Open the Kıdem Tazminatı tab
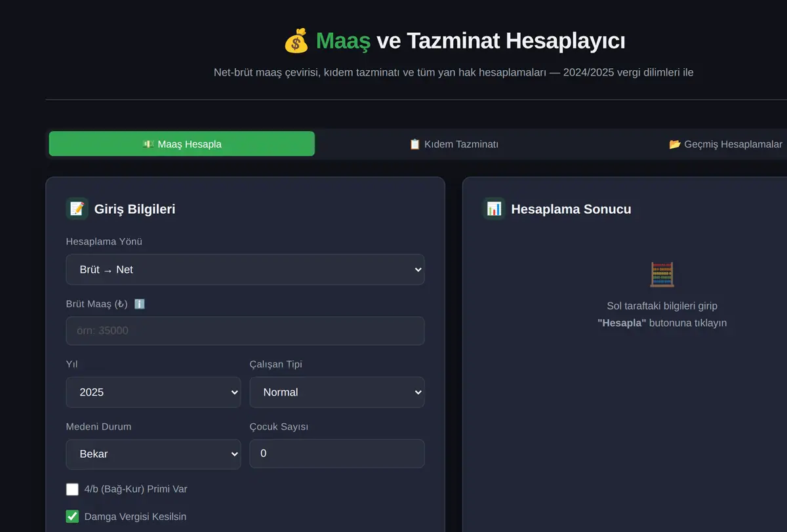787x532 pixels. click(x=454, y=144)
